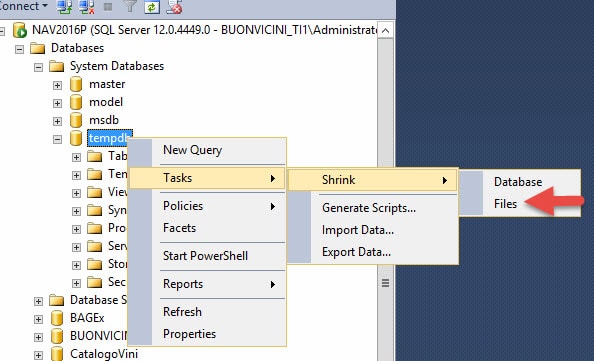This screenshot has width=594, height=361.
Task: Click the Object Explorer vertical scrollbar thumb
Action: [x=385, y=283]
